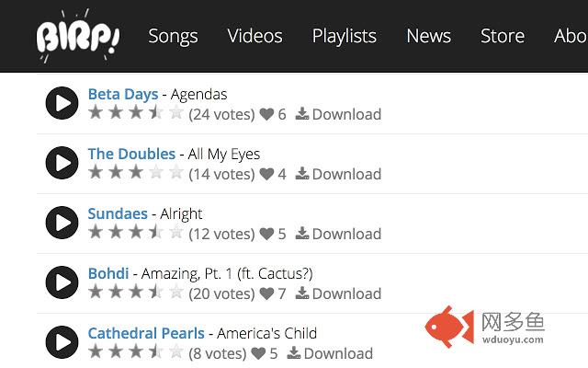Give Beta Days first star rating

[96, 113]
